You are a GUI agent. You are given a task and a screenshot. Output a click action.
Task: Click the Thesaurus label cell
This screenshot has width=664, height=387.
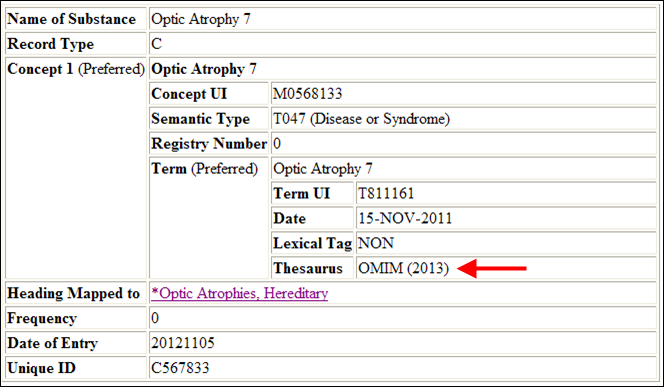(312, 268)
